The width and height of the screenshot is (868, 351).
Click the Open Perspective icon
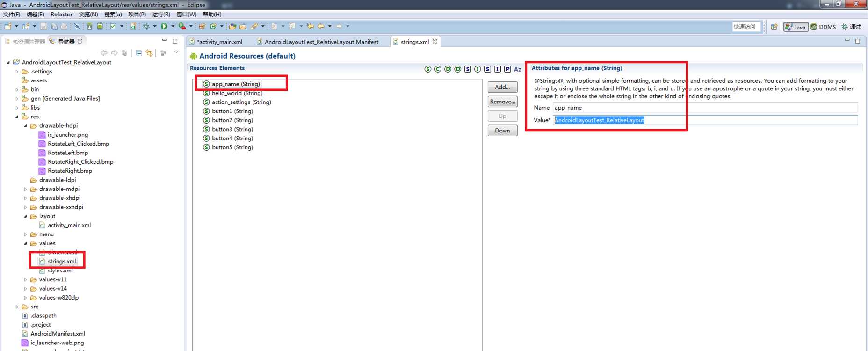point(774,27)
